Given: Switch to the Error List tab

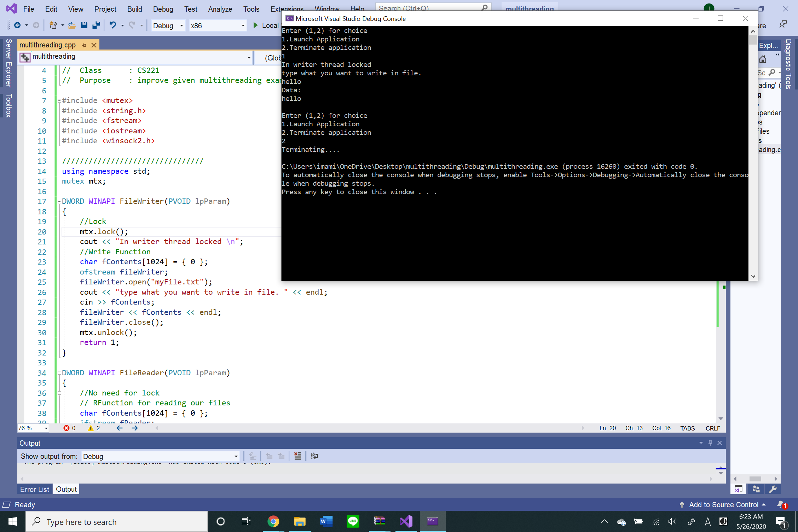Looking at the screenshot, I should 35,489.
